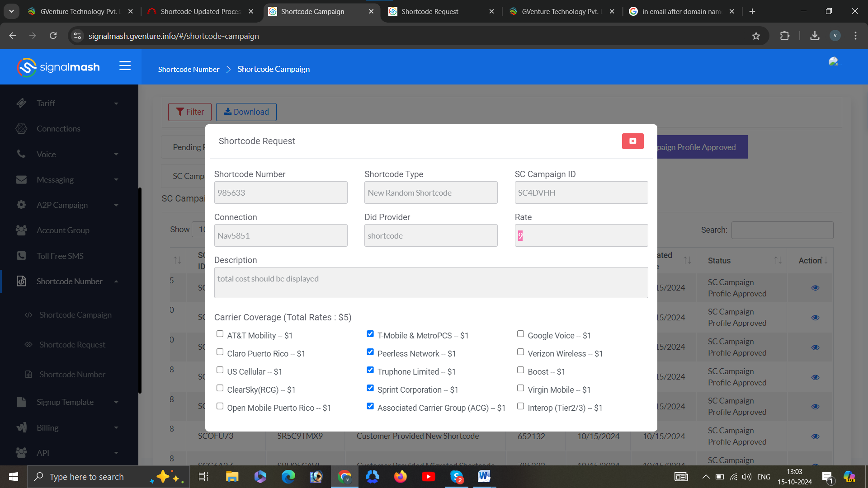
Task: Click the signalmash logo
Action: coord(58,67)
